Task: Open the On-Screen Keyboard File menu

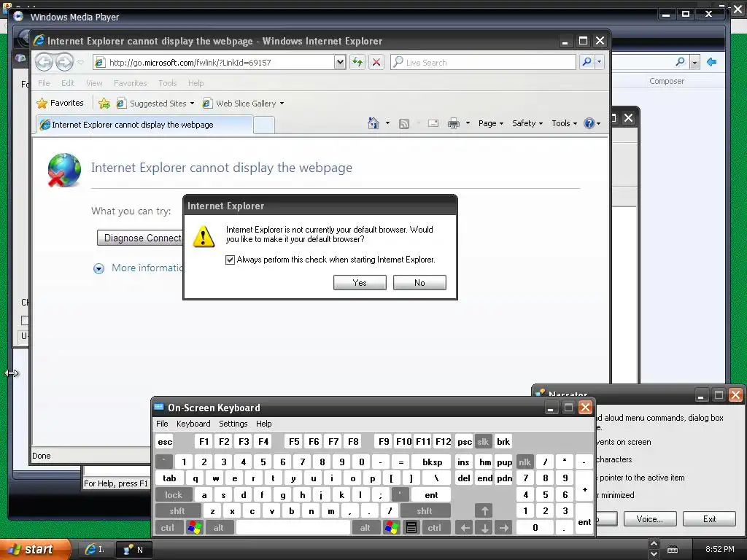Action: point(162,424)
